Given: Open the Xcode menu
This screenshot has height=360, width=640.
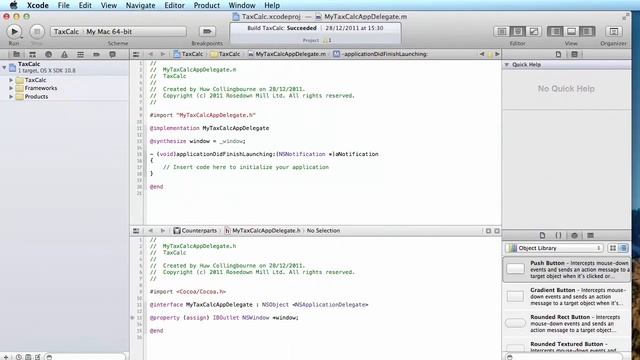Looking at the screenshot, I should tap(38, 5).
